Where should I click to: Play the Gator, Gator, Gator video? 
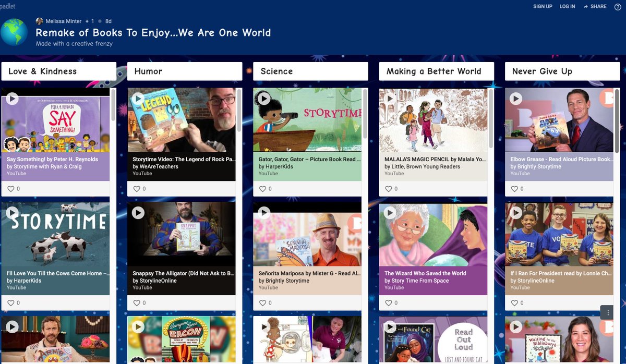point(264,98)
